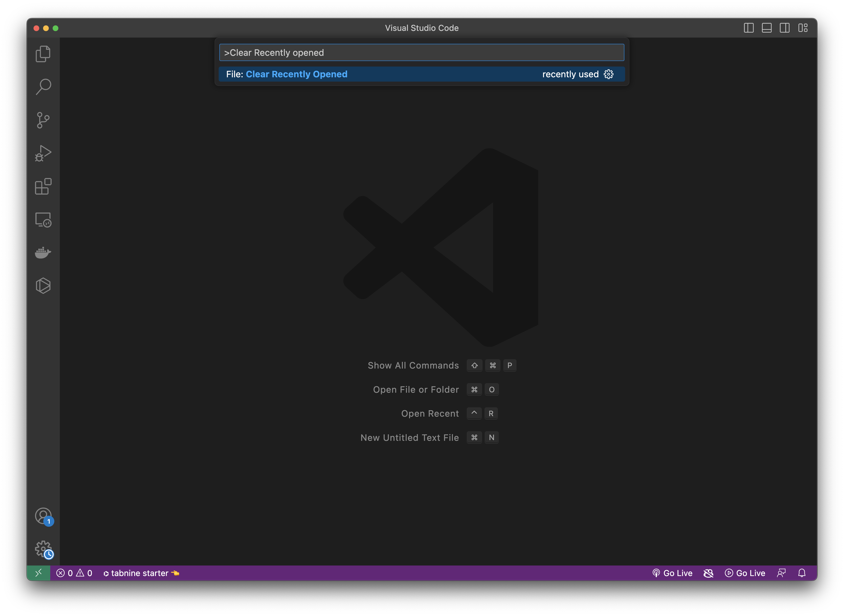Configure keybinding gear for Clear Recently Opened
This screenshot has width=844, height=616.
coord(608,74)
